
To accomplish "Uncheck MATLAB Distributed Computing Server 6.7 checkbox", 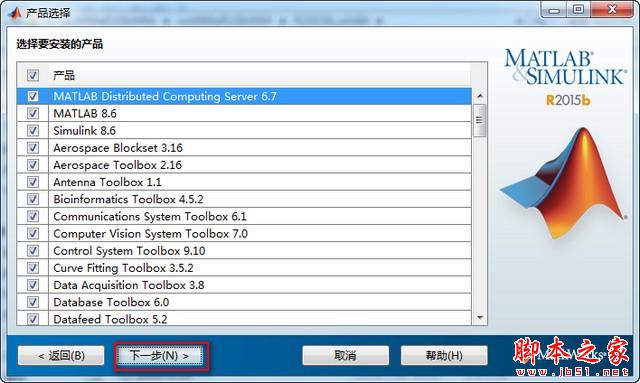I will click(x=33, y=96).
